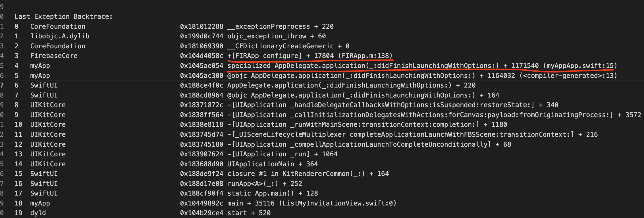Viewport: 644px width, 218px height.
Task: Click 'static App.main()' on frame 17
Action: pyautogui.click(x=261, y=193)
